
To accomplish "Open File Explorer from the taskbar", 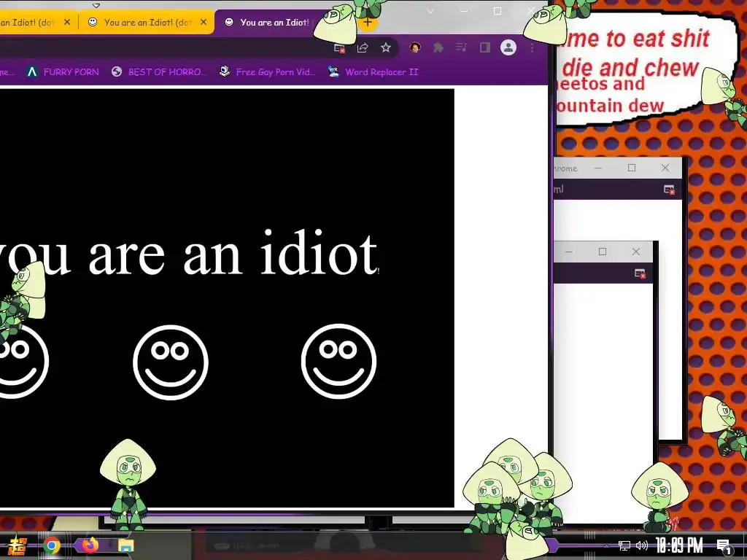I will click(125, 545).
